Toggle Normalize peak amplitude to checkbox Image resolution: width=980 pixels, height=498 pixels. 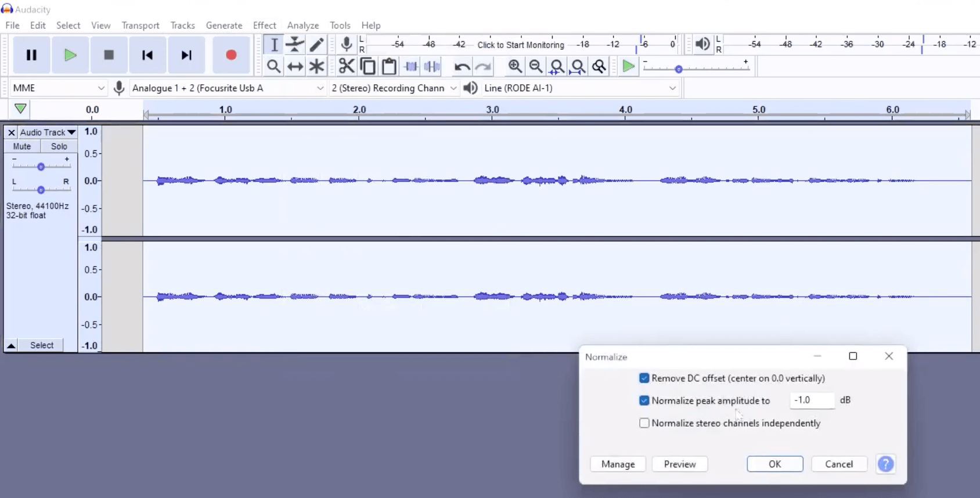(x=644, y=400)
